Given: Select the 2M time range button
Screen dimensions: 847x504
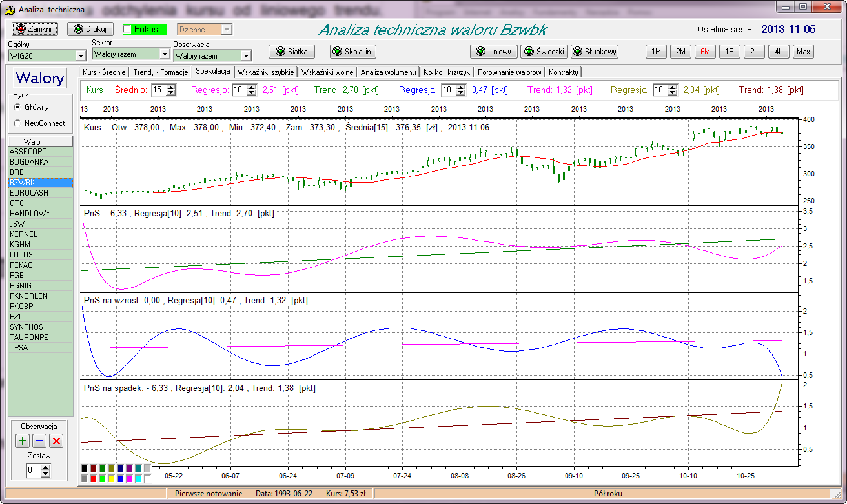Looking at the screenshot, I should click(680, 52).
